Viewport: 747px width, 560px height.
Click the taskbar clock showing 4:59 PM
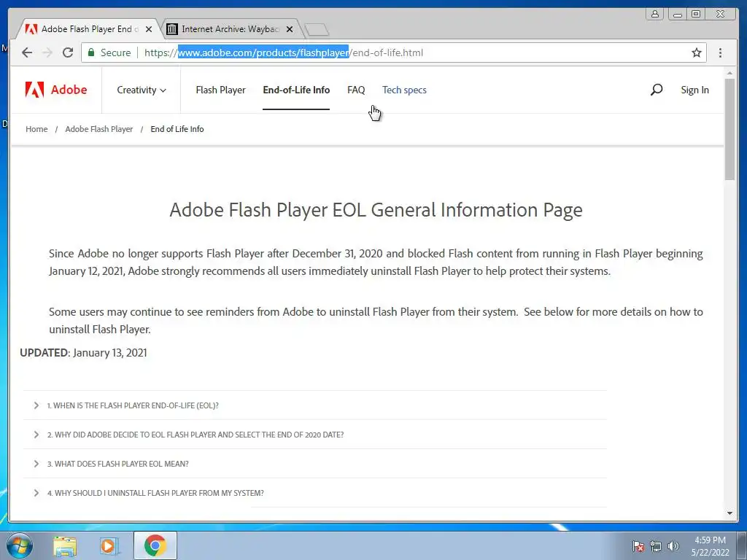click(710, 546)
